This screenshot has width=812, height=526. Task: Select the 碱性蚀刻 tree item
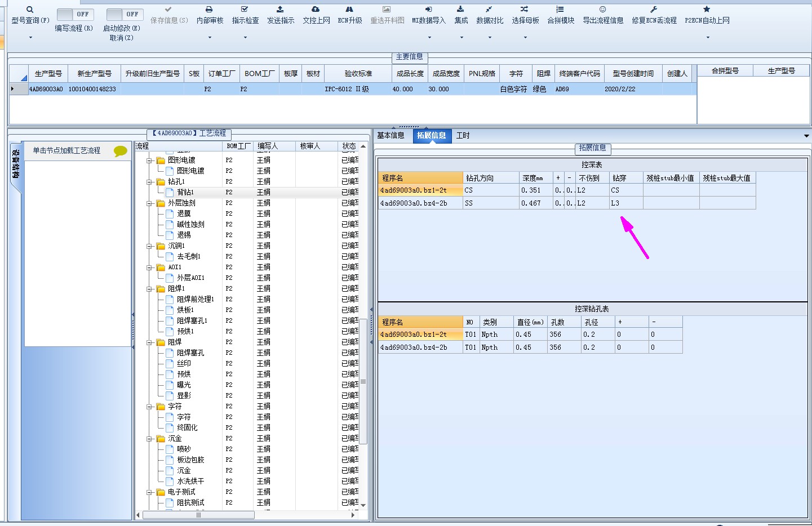[x=190, y=224]
